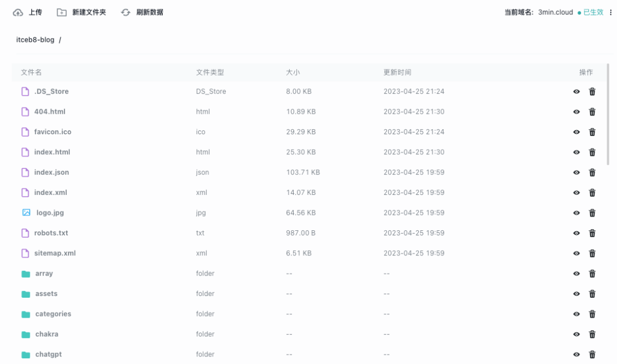Click the cloud upload icon on the toolbar
Image resolution: width=617 pixels, height=364 pixels.
pos(17,11)
